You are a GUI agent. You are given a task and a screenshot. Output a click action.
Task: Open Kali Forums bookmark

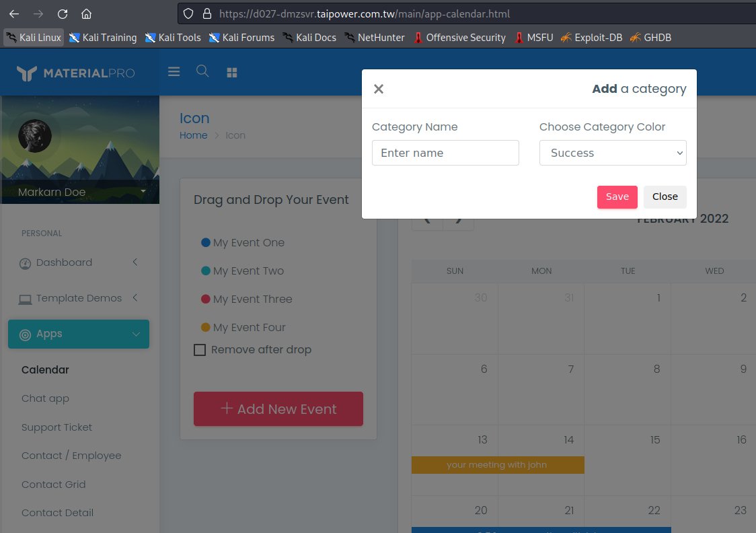pyautogui.click(x=241, y=38)
